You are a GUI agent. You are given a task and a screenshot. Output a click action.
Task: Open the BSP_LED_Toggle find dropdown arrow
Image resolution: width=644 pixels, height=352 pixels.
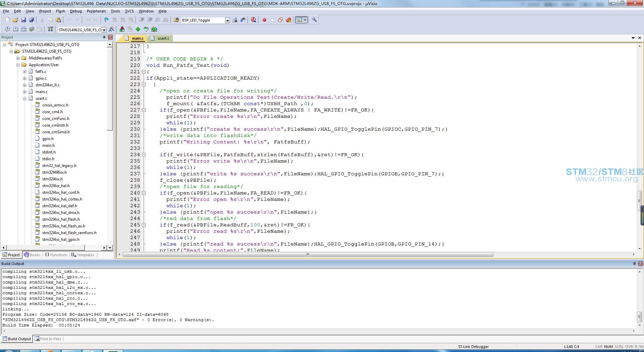(x=227, y=20)
